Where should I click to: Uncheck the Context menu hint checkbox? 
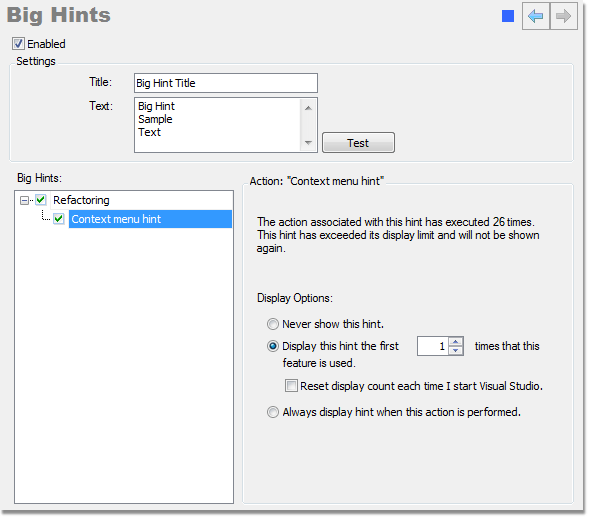pyautogui.click(x=59, y=218)
